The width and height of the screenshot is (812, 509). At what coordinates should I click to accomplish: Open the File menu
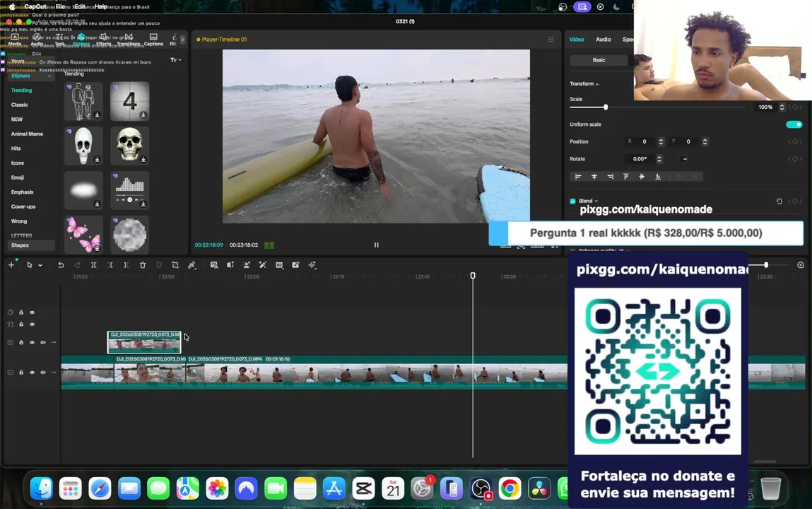click(x=61, y=7)
